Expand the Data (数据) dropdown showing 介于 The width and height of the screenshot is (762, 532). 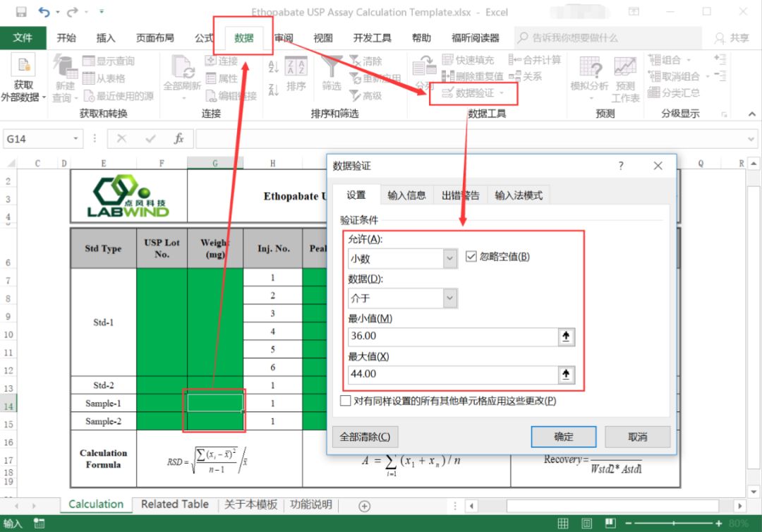[x=450, y=298]
